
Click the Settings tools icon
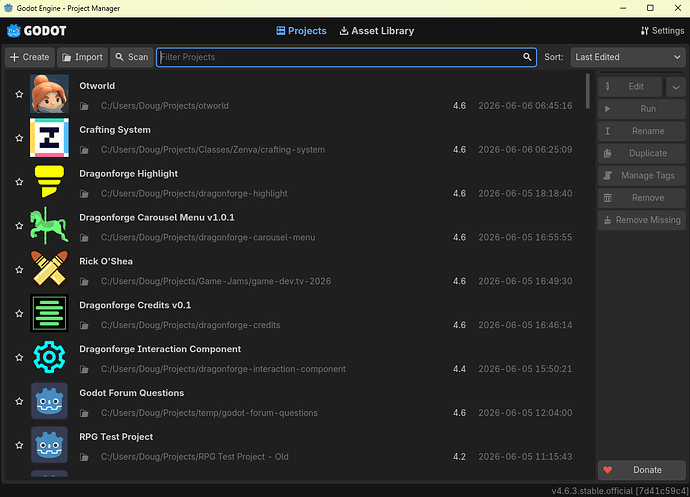click(645, 31)
